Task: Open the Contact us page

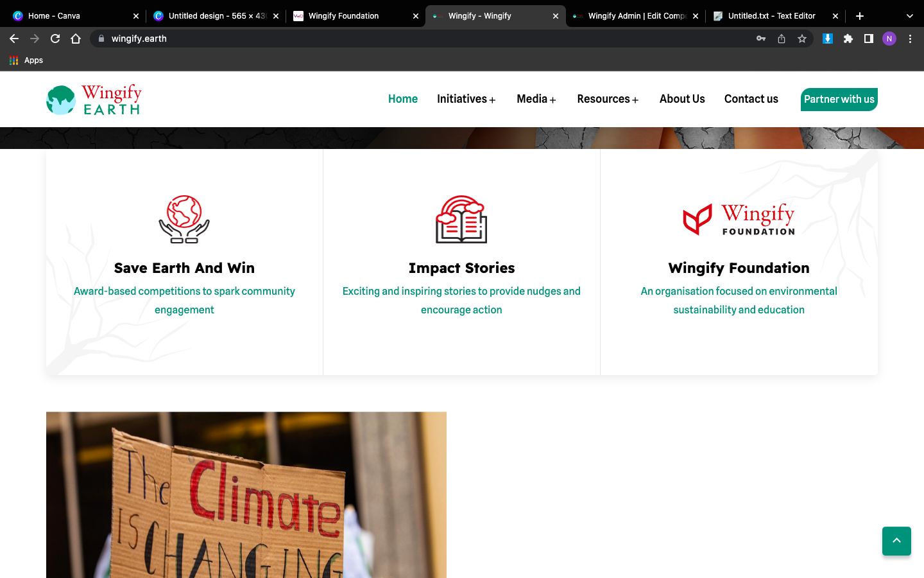Action: point(751,99)
